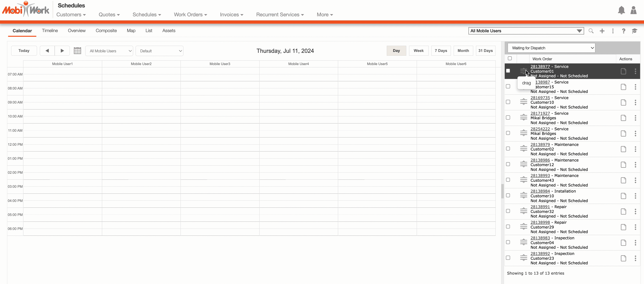644x284 pixels.
Task: Check the box for work order 28138987
Action: coord(508,86)
